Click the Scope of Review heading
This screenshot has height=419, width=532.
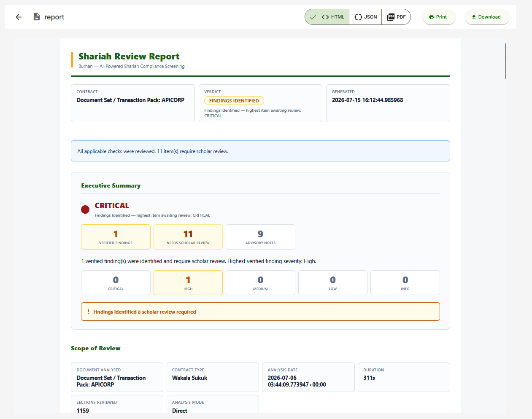coord(96,348)
